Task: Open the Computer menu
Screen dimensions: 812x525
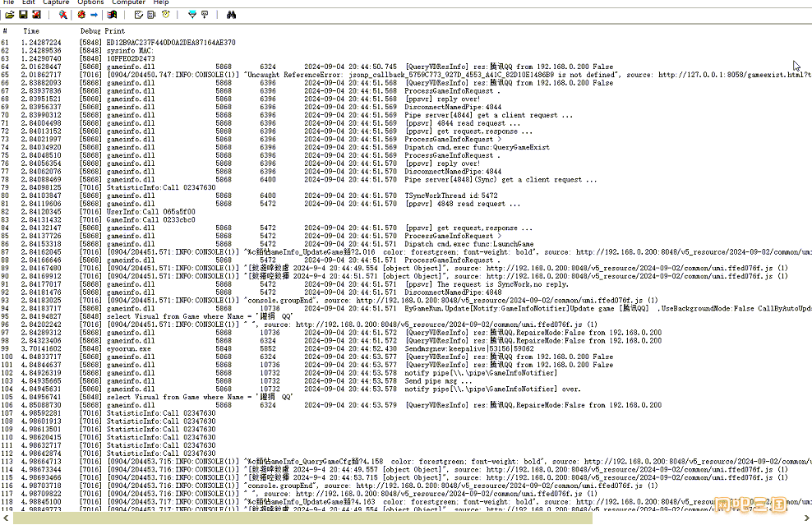Action: 129,2
